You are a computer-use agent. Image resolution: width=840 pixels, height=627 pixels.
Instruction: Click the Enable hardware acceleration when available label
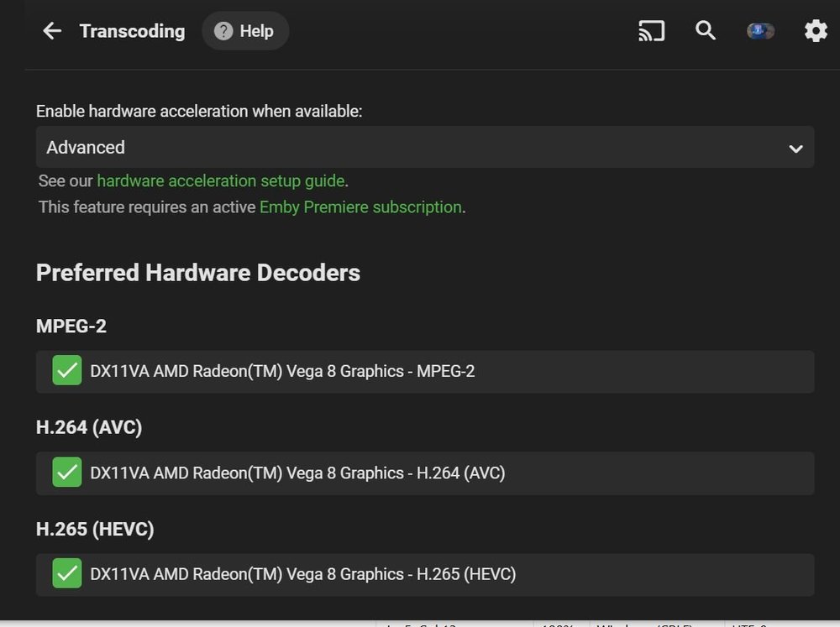199,111
